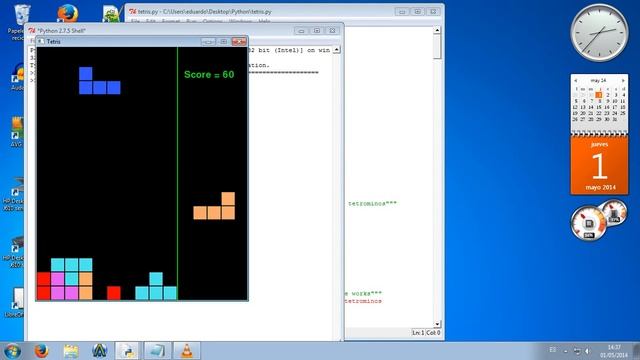Show hidden system tray icons

click(566, 351)
